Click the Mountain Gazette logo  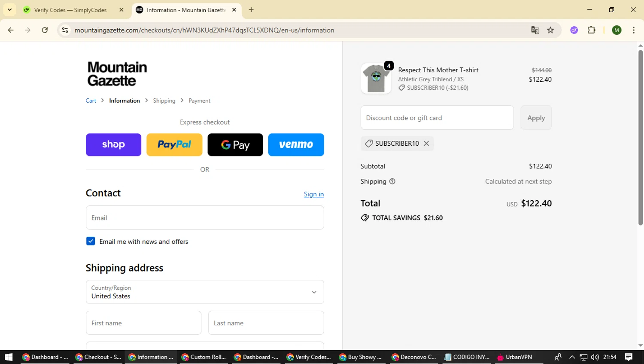(x=117, y=74)
